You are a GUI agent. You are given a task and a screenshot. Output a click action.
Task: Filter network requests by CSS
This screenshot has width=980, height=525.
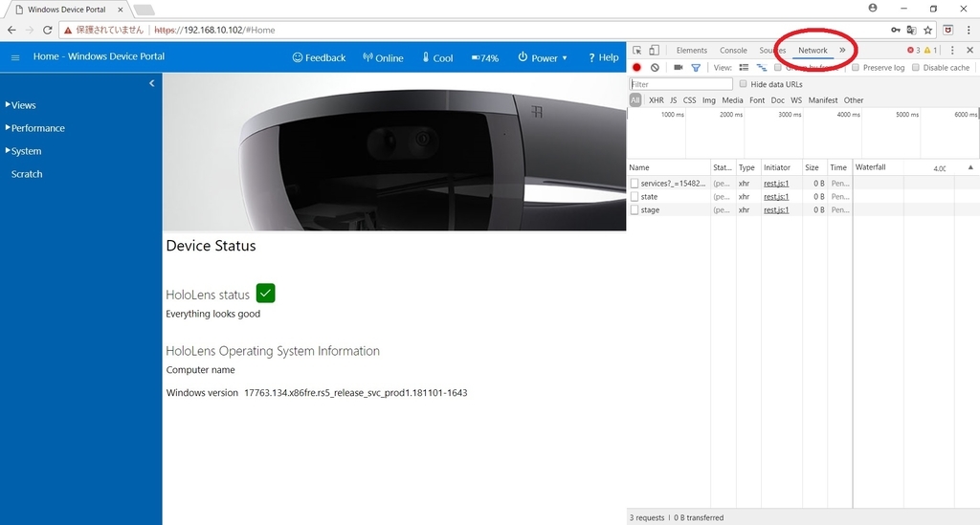[x=689, y=99]
